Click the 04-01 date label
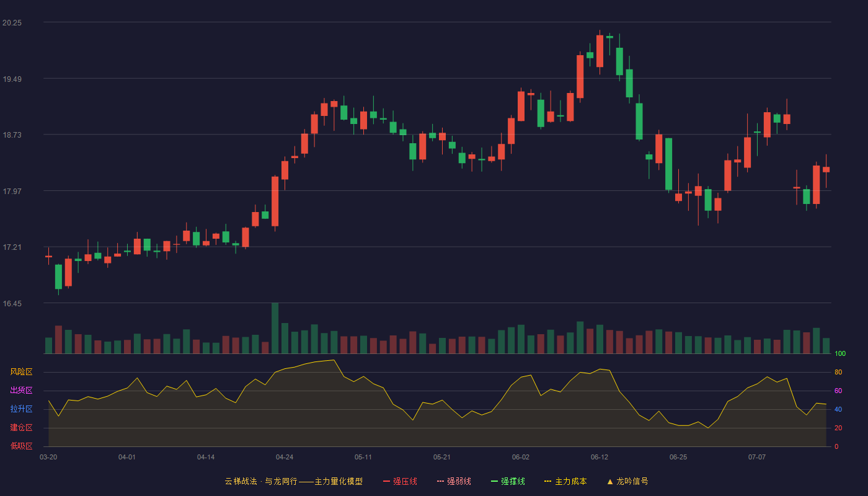The width and height of the screenshot is (868, 496). pyautogui.click(x=127, y=457)
